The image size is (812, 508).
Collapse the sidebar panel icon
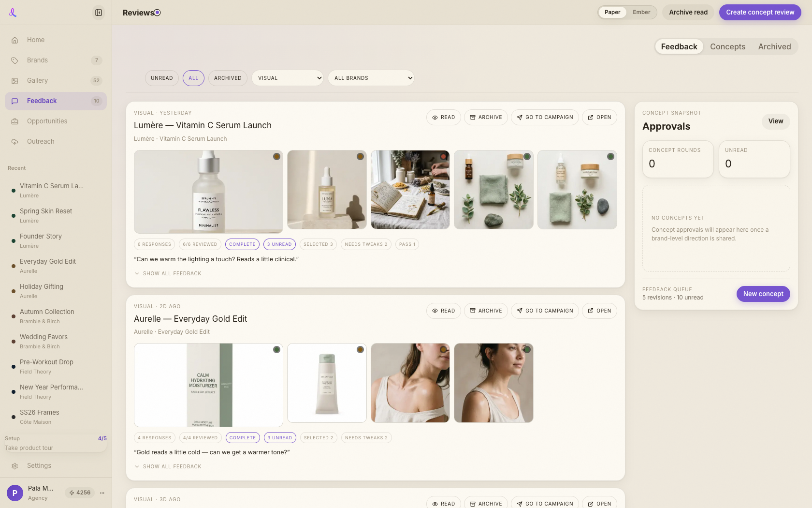point(99,13)
